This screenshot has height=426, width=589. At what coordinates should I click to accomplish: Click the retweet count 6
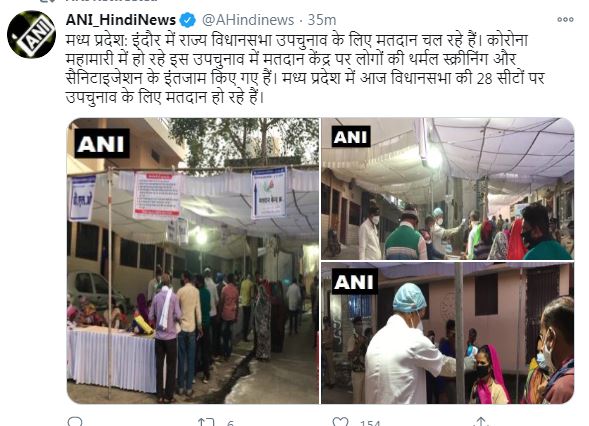(x=230, y=423)
